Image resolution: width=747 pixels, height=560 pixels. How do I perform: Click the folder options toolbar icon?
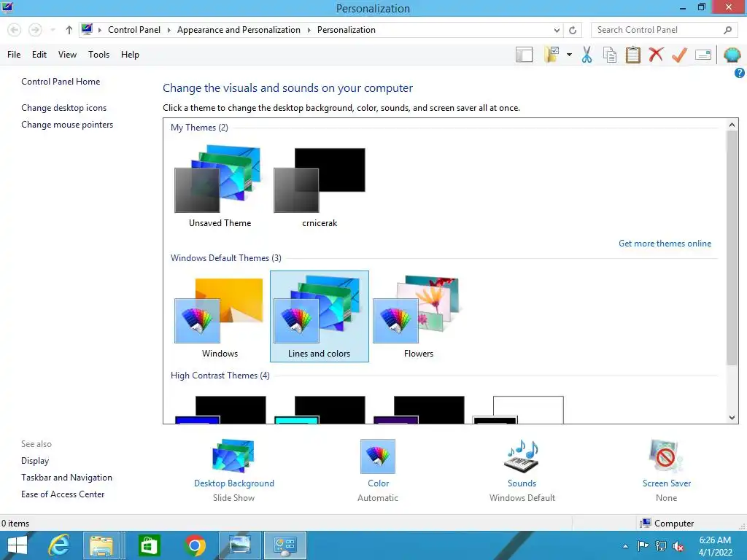[552, 55]
